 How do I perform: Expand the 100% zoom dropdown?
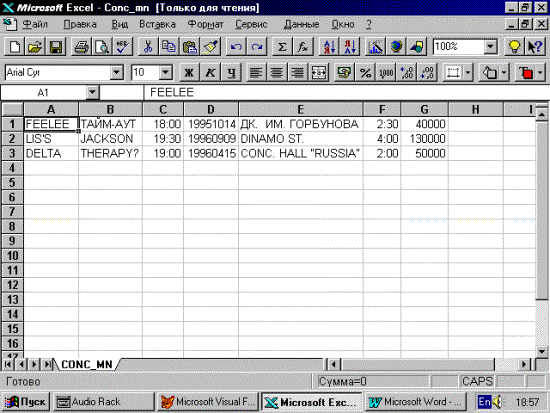[x=490, y=47]
